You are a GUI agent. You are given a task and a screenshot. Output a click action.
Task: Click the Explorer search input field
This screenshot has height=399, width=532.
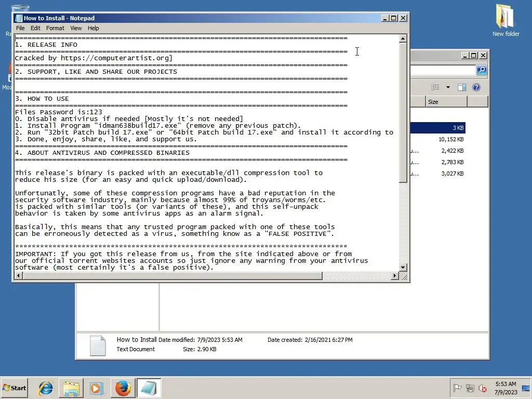[x=443, y=70]
